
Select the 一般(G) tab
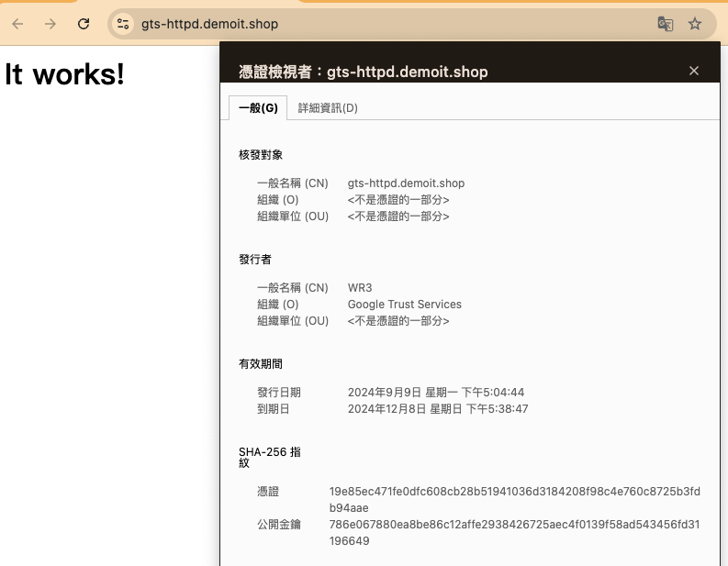pos(258,107)
